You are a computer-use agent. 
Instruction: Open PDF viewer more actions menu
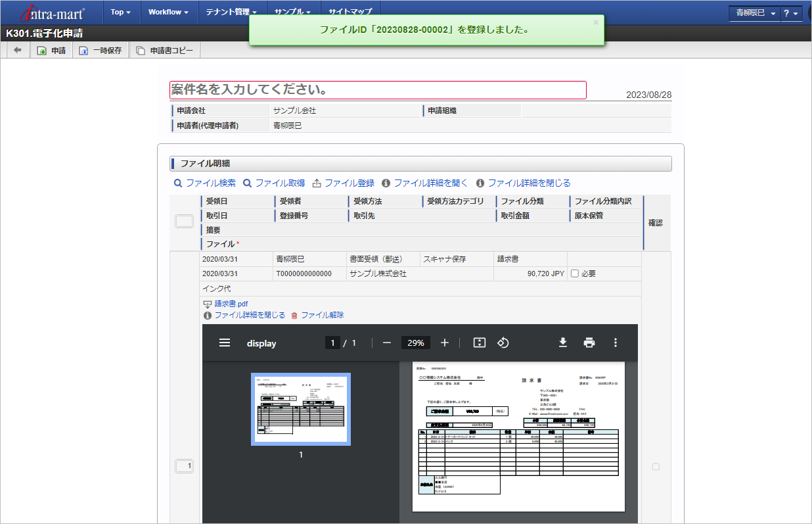click(616, 343)
